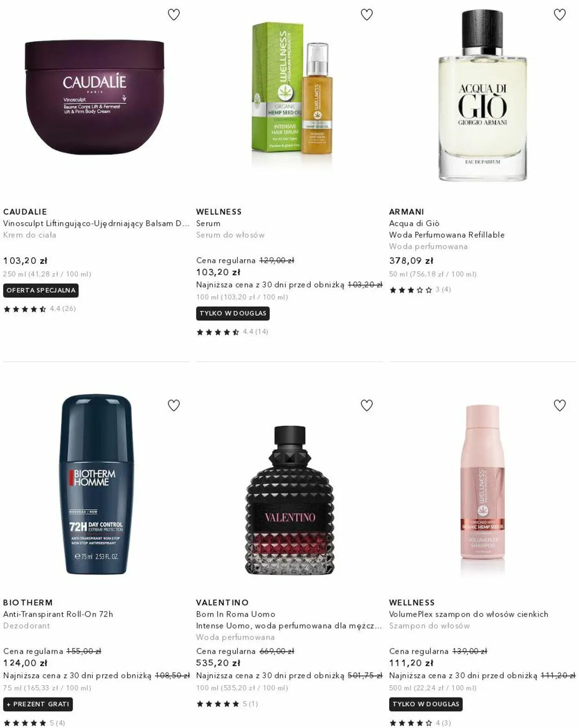
Task: Toggle wishlist heart on Biotherm roll-on
Action: 174,405
